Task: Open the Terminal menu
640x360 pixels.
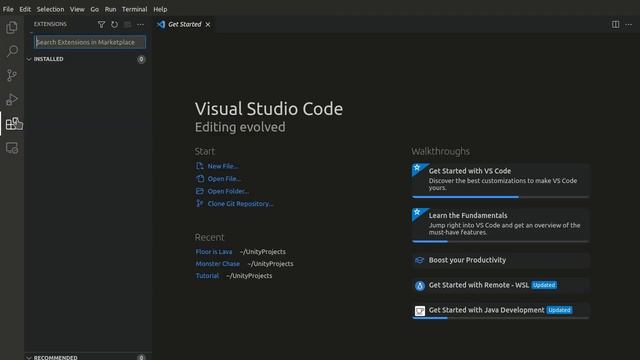Action: pos(134,9)
